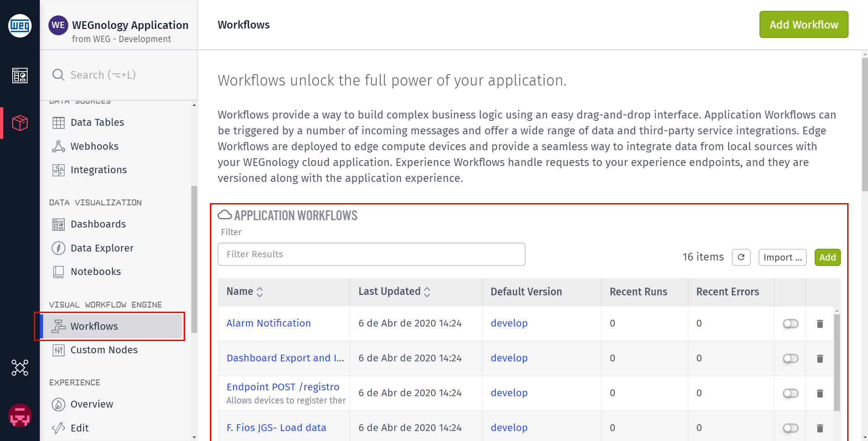The image size is (868, 441).
Task: Select the applications cube icon
Action: point(20,123)
